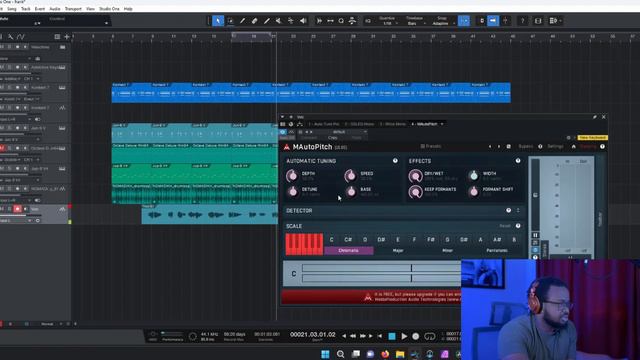Click the Record button in transport bar

416,336
